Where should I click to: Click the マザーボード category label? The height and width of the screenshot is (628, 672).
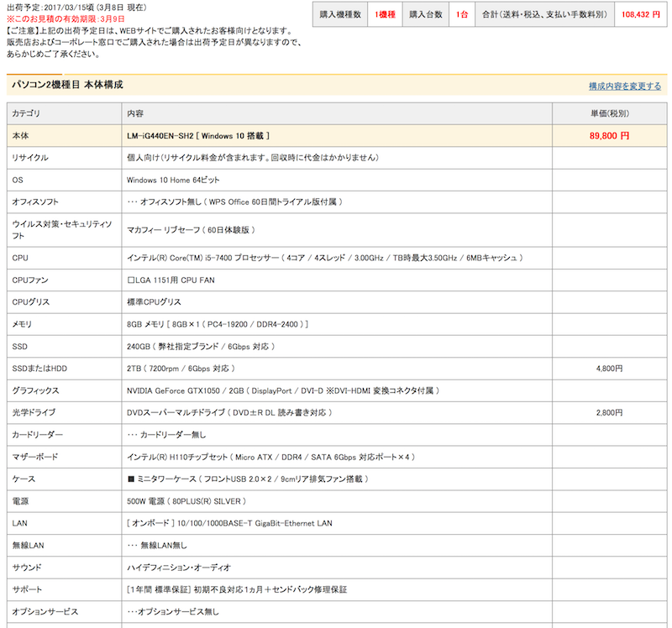[x=34, y=457]
